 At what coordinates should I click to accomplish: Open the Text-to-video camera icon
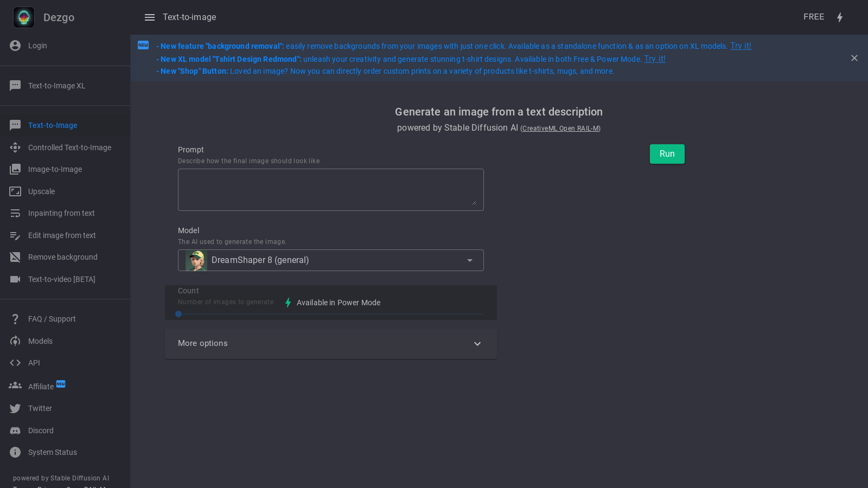tap(15, 279)
